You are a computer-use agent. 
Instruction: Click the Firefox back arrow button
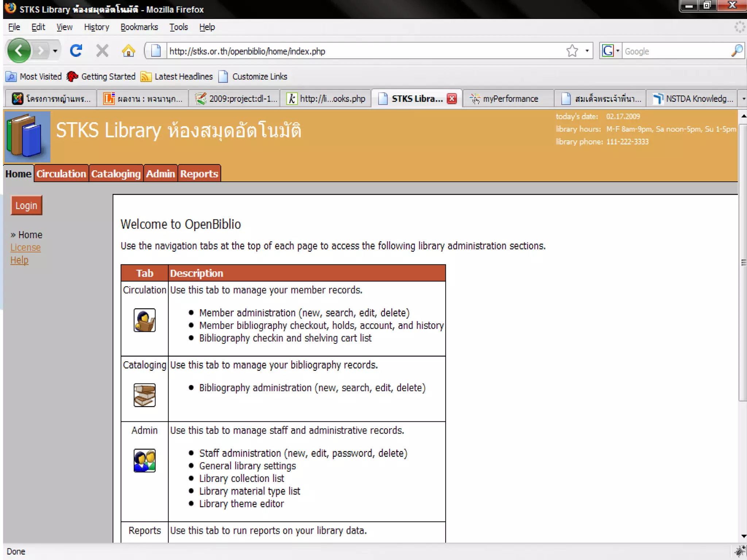[19, 51]
